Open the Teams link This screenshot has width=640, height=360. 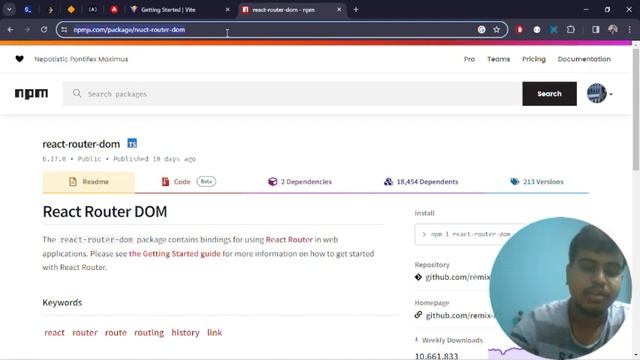coord(498,59)
